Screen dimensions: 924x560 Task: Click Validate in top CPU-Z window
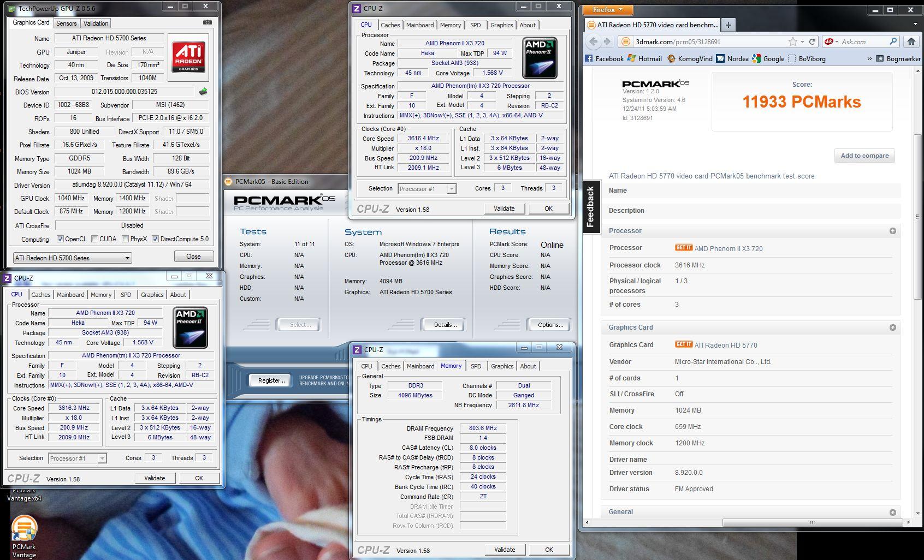(504, 208)
